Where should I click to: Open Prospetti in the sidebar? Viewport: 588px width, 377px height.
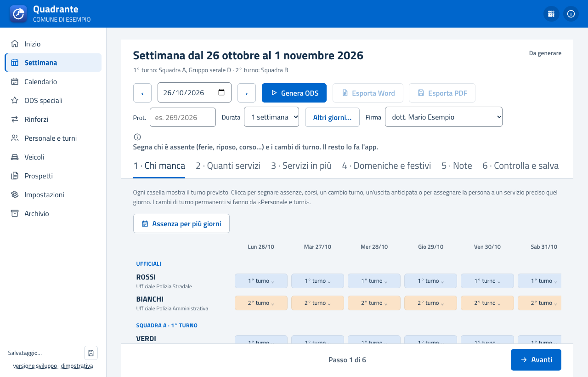pos(53,176)
